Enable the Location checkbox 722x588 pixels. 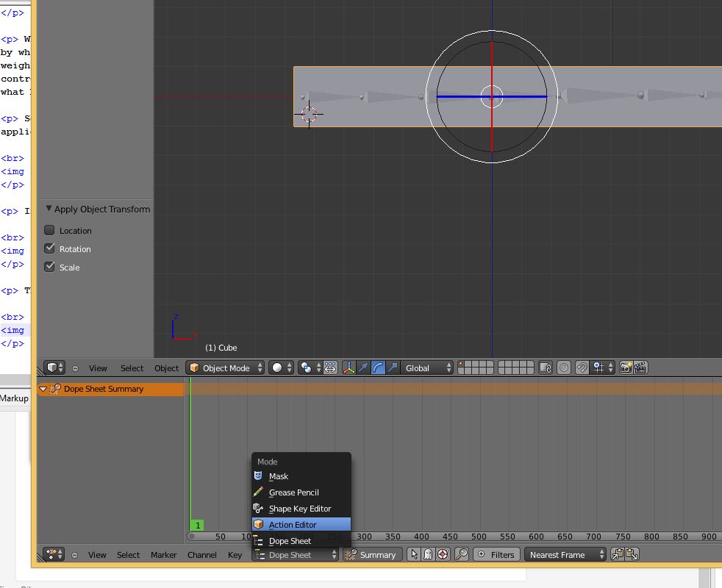click(49, 230)
